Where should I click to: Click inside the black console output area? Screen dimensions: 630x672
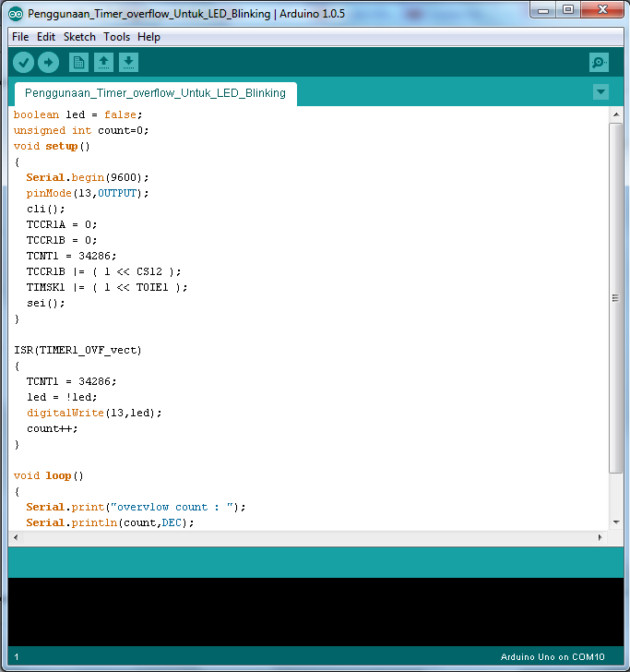click(x=315, y=612)
